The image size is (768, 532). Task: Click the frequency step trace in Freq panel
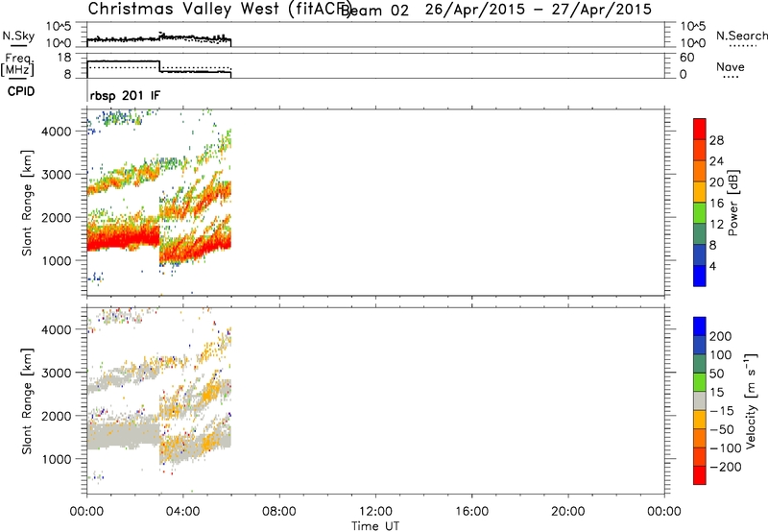159,67
